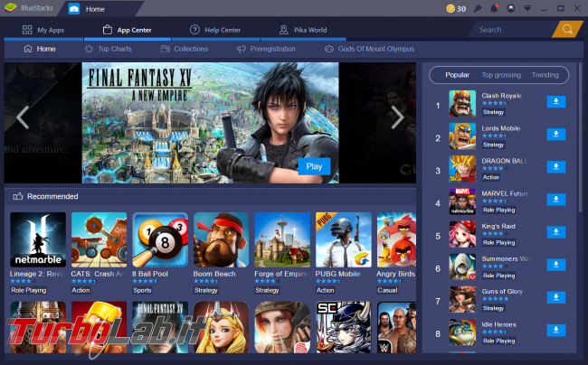
Task: Open the Lords Mobile app icon in ranking
Action: click(462, 136)
